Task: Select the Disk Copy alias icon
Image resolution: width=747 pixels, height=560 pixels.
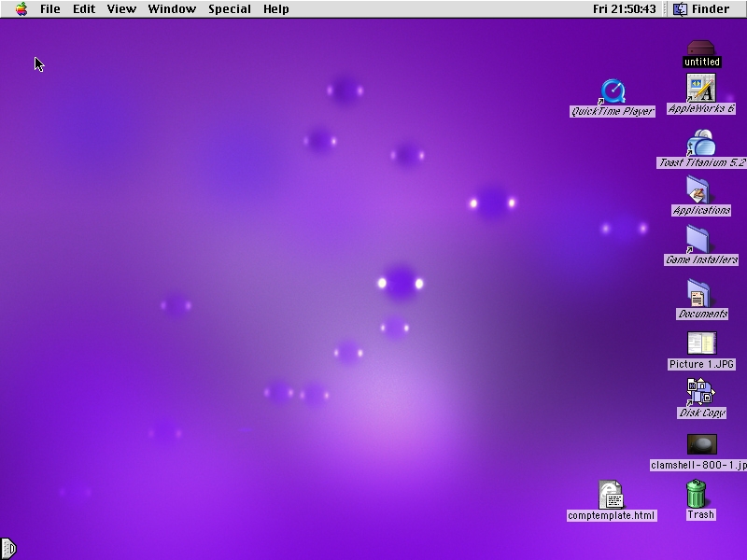Action: [701, 392]
